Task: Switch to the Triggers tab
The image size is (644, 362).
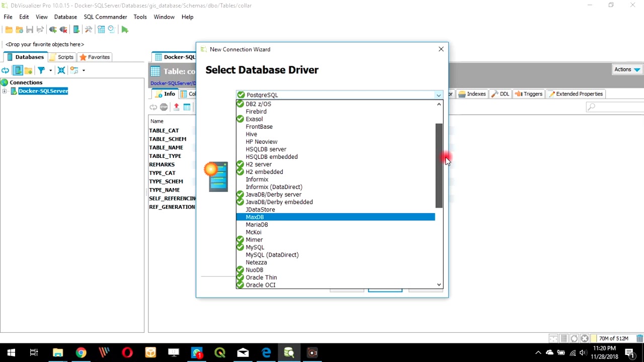Action: click(528, 94)
